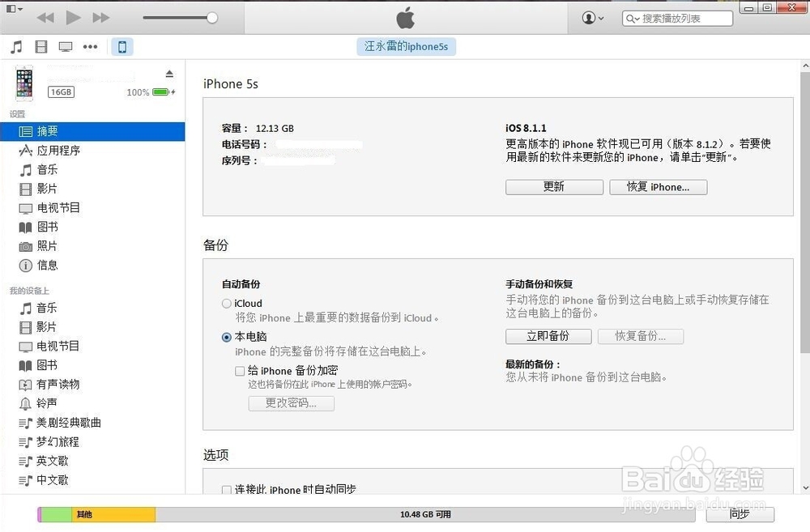Skip forward with the fast-forward button

100,18
